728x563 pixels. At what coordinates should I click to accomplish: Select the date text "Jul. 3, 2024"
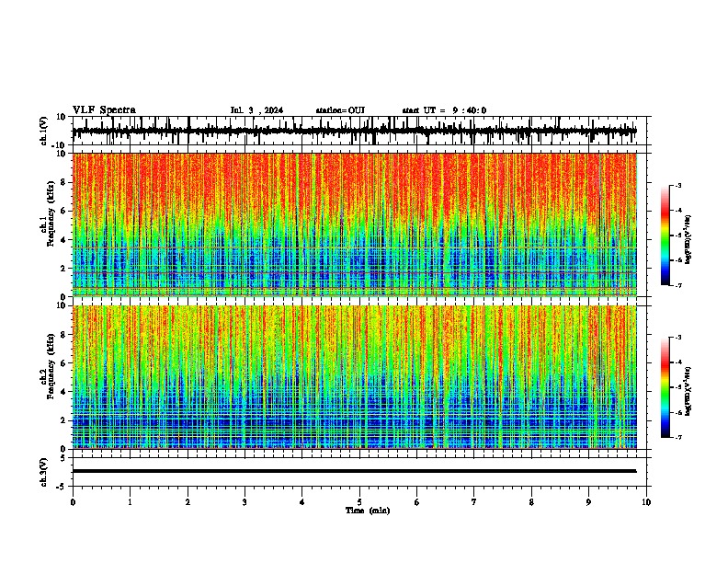click(x=256, y=110)
